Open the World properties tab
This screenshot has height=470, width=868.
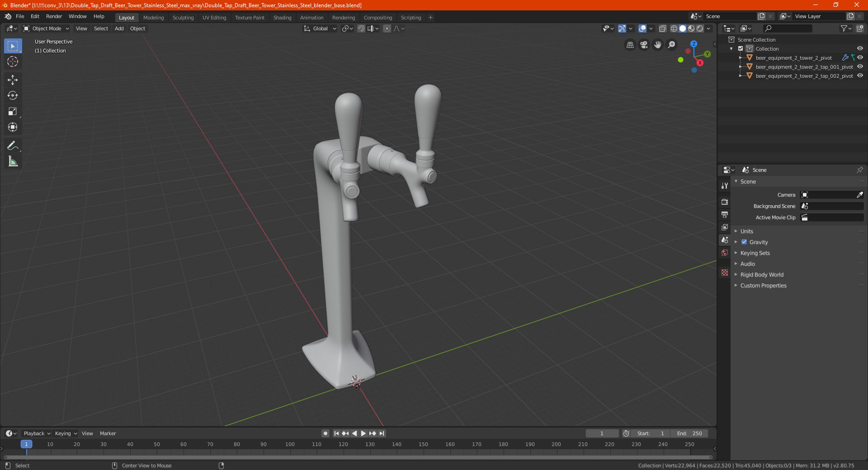pyautogui.click(x=725, y=253)
